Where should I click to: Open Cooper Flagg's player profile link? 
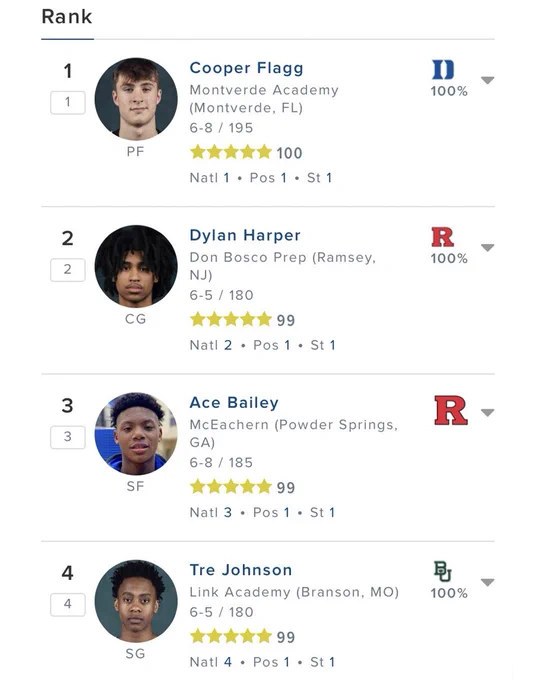[x=246, y=68]
